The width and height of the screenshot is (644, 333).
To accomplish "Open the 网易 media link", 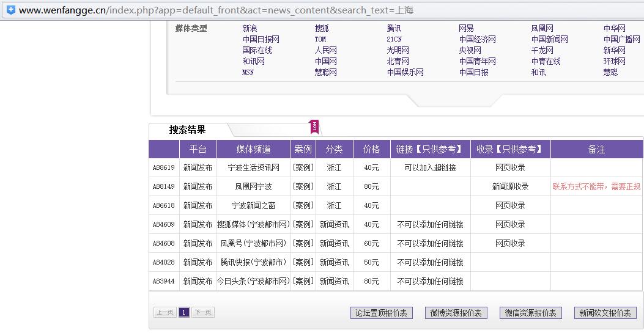I will (x=466, y=28).
